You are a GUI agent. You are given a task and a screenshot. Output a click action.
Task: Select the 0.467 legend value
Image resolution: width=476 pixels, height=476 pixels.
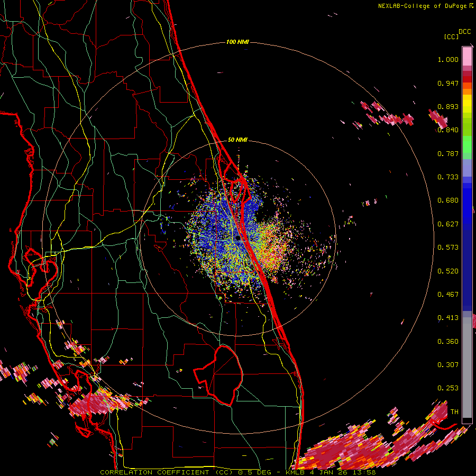448,295
